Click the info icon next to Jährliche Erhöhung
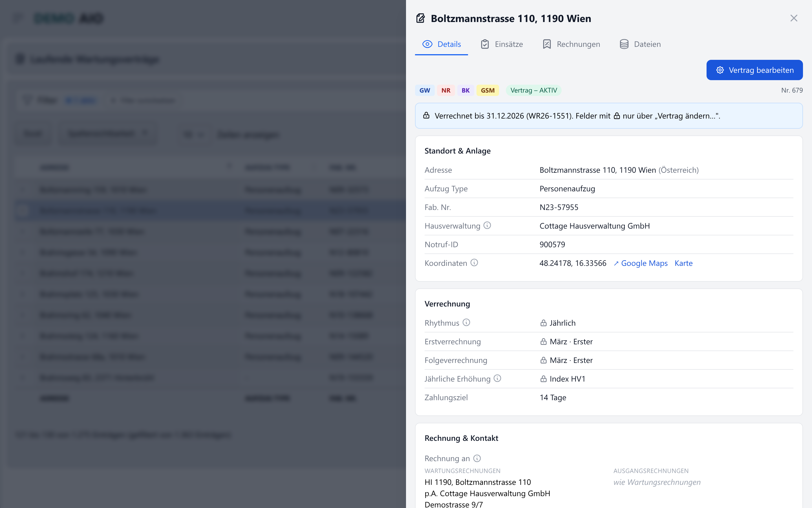Viewport: 812px width, 508px height. pyautogui.click(x=498, y=378)
